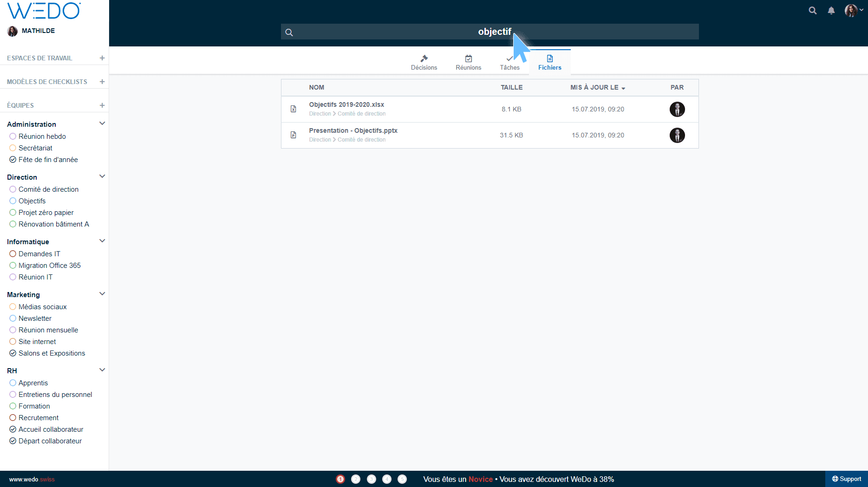Click the checked circle beside Fête de fin d'année
868x487 pixels.
13,160
